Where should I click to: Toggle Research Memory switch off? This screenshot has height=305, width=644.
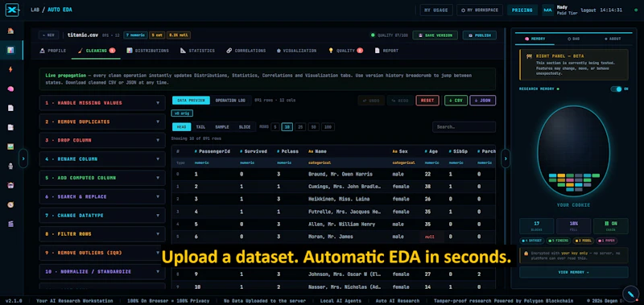(x=616, y=89)
